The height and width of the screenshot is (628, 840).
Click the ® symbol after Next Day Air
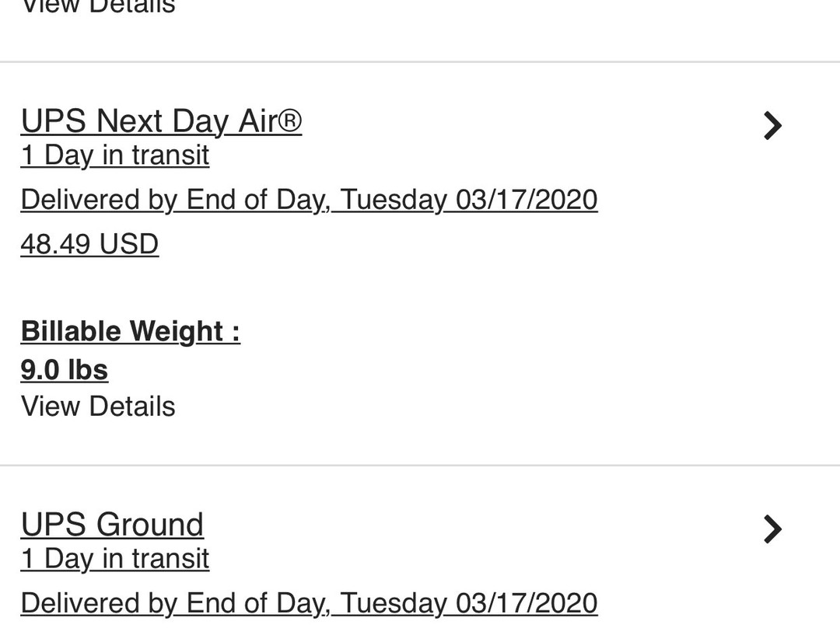(289, 121)
